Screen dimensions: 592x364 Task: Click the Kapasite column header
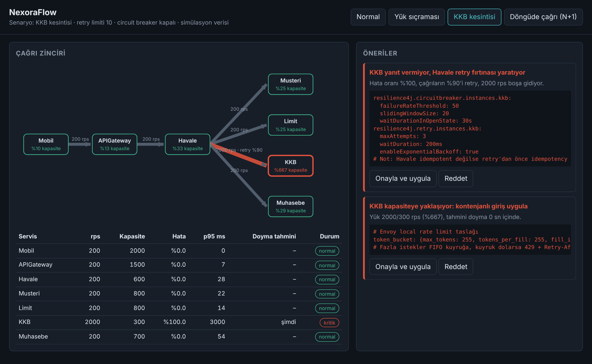(132, 236)
